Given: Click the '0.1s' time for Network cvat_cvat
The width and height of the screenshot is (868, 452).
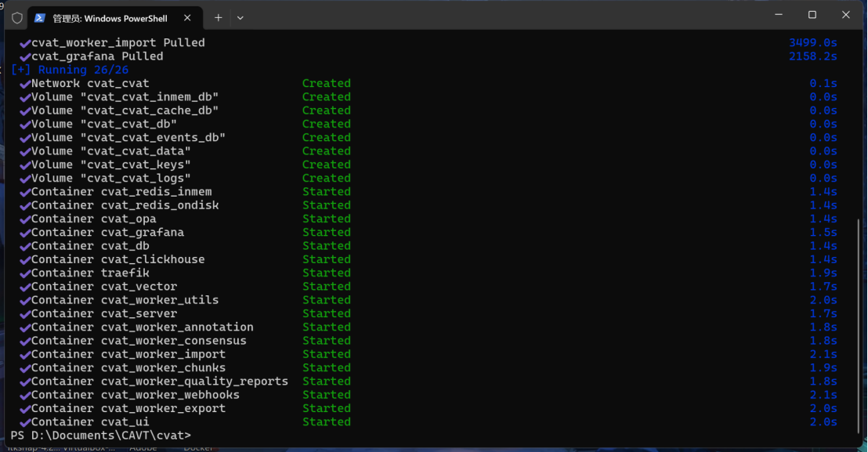Looking at the screenshot, I should [x=823, y=84].
